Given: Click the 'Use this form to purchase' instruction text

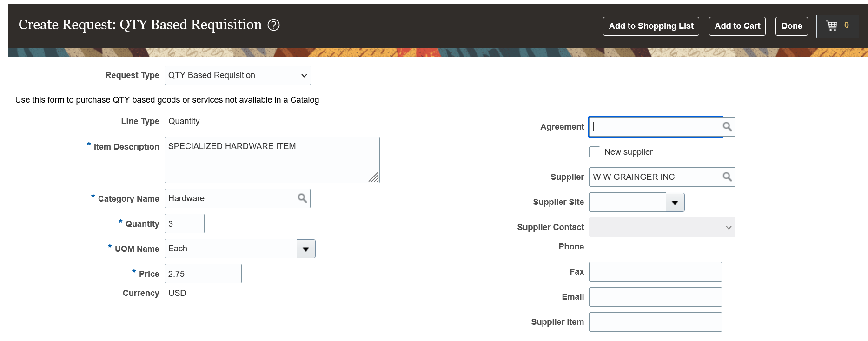Looking at the screenshot, I should coord(167,100).
